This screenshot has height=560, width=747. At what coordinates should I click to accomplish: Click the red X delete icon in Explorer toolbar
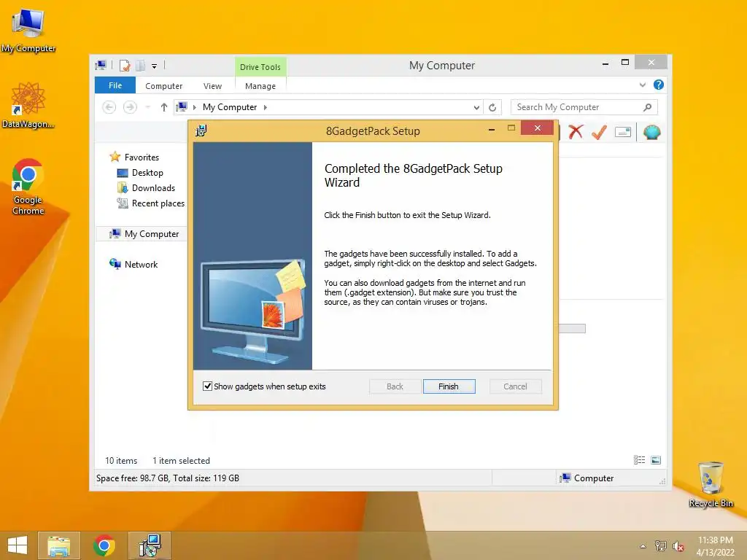pos(576,132)
